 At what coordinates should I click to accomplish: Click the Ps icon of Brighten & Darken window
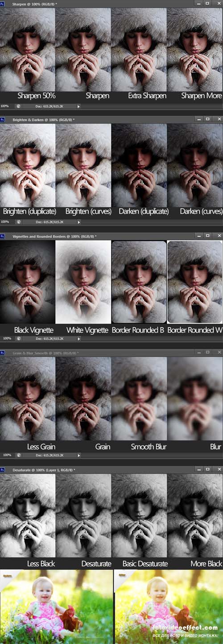[x=2, y=120]
